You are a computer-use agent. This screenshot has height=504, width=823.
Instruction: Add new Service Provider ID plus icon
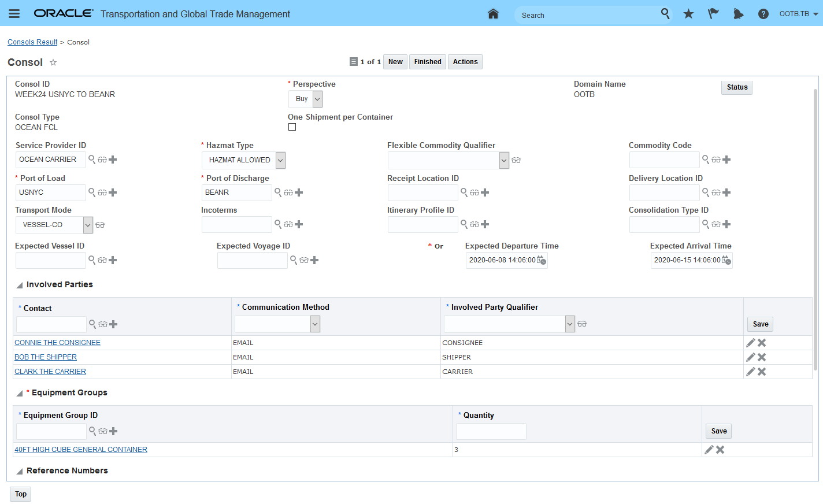pos(113,160)
